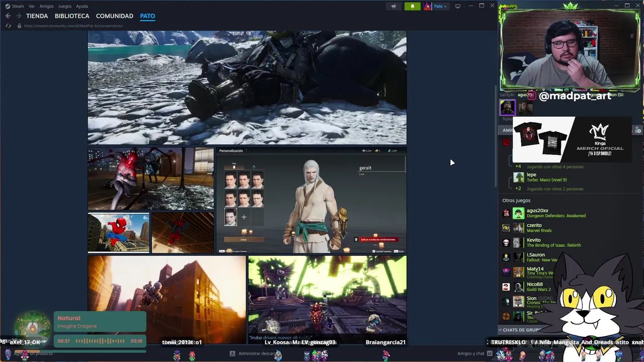Open the dark orange Spider-Man thumbnail
Viewport: 644px width, 362px height.
click(183, 232)
